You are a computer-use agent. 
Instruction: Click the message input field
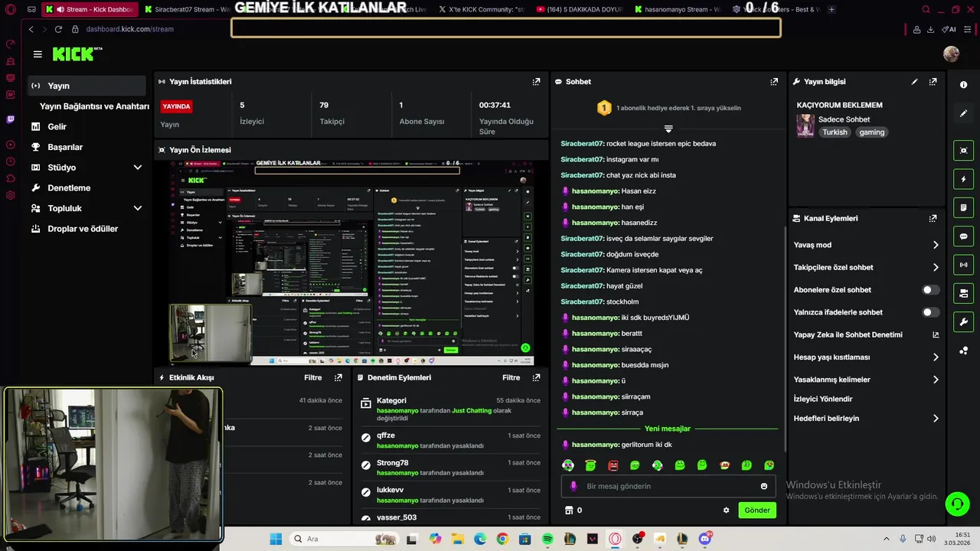pos(668,486)
